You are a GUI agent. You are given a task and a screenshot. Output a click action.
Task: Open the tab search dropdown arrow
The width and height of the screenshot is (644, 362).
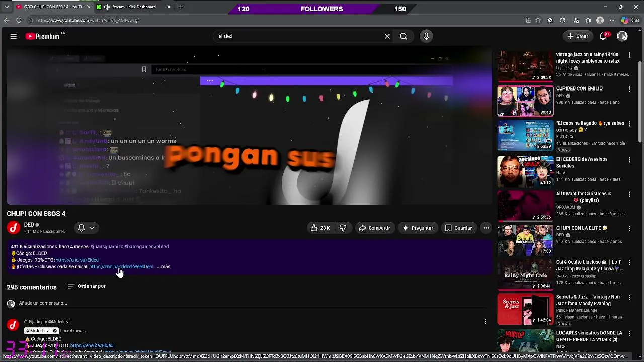pos(6,7)
